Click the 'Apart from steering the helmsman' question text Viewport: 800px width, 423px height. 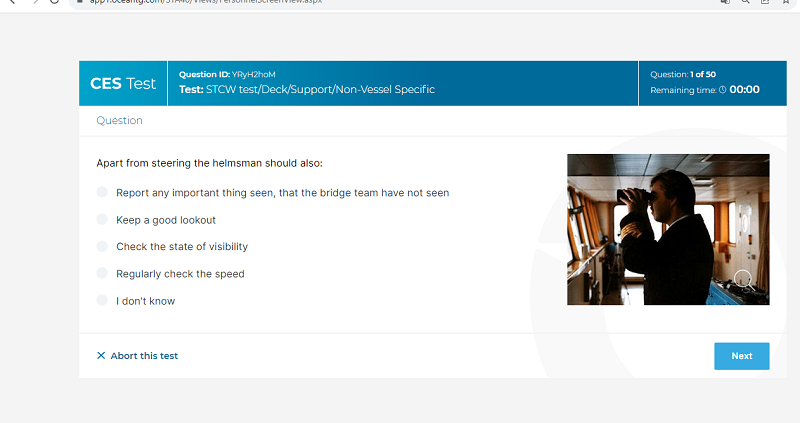209,163
